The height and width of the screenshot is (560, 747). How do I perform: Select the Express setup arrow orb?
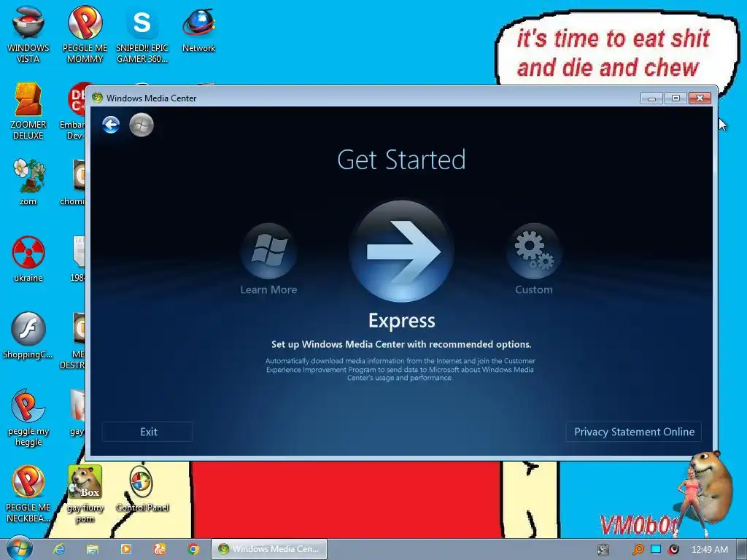point(402,252)
